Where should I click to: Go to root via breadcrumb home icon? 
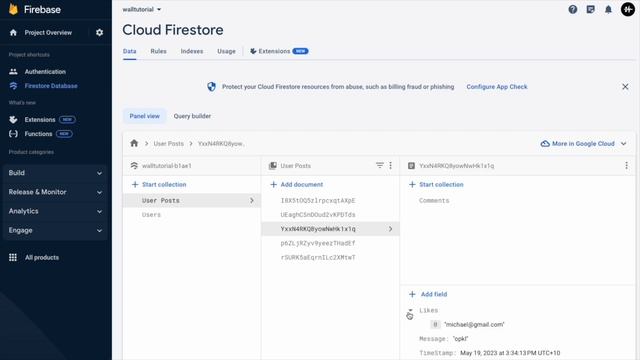tap(134, 143)
